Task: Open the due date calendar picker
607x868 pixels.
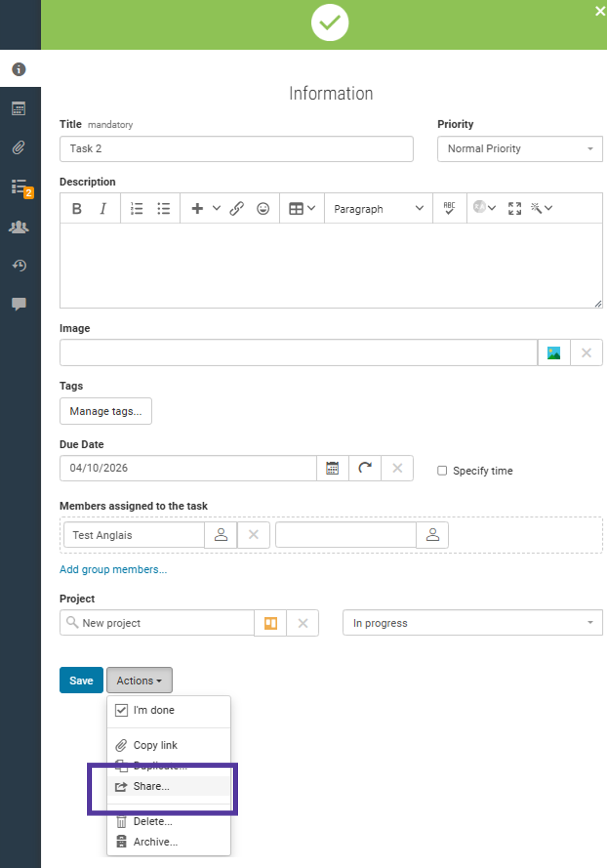Action: pyautogui.click(x=332, y=468)
